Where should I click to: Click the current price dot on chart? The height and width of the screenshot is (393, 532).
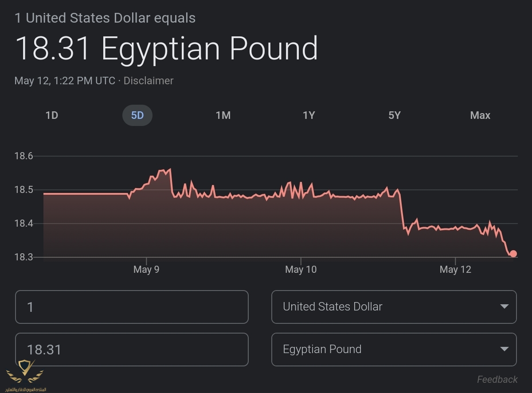pyautogui.click(x=513, y=254)
